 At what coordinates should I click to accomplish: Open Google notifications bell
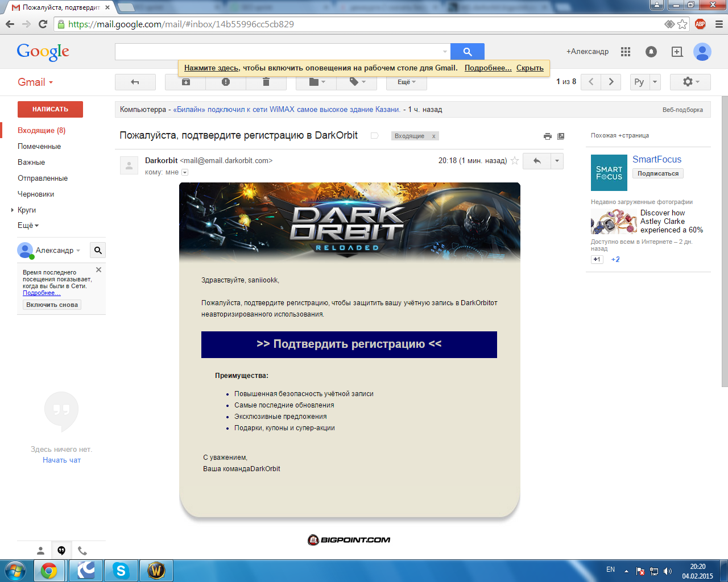651,52
